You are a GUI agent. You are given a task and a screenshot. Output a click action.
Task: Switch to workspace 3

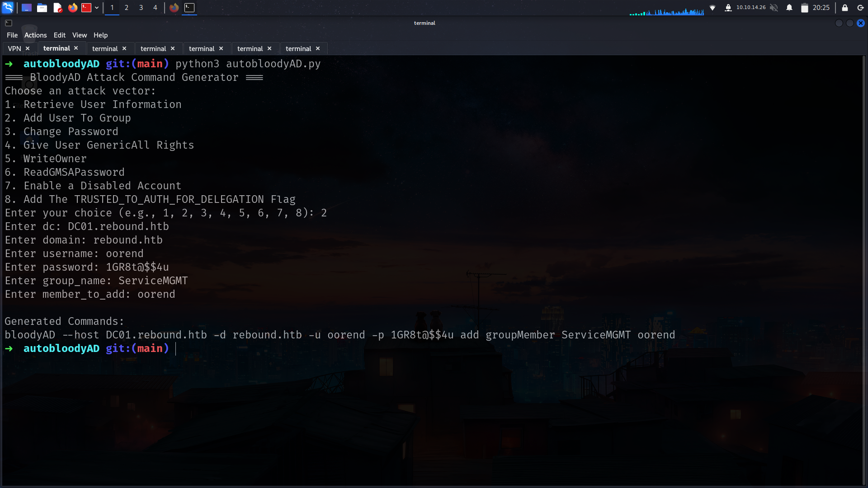pos(141,8)
